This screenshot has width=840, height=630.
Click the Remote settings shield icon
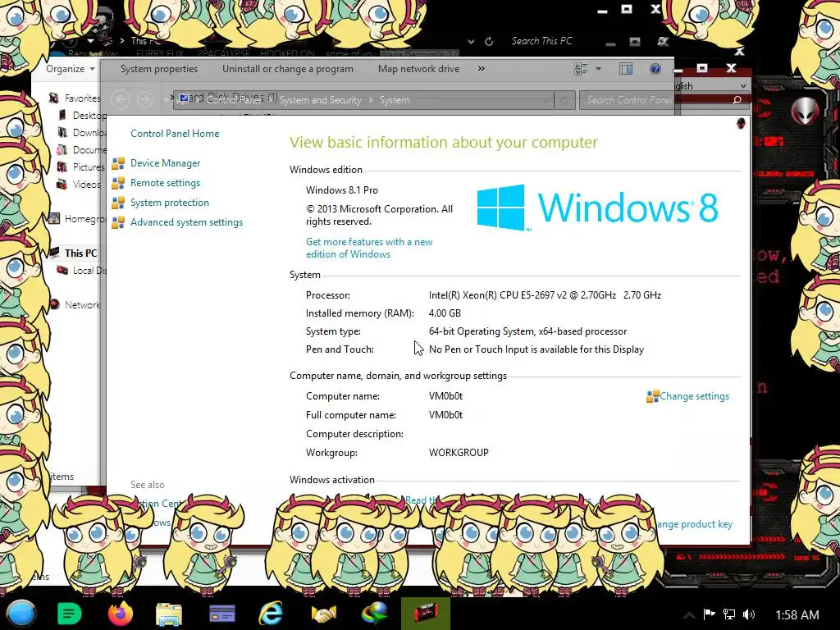(118, 183)
